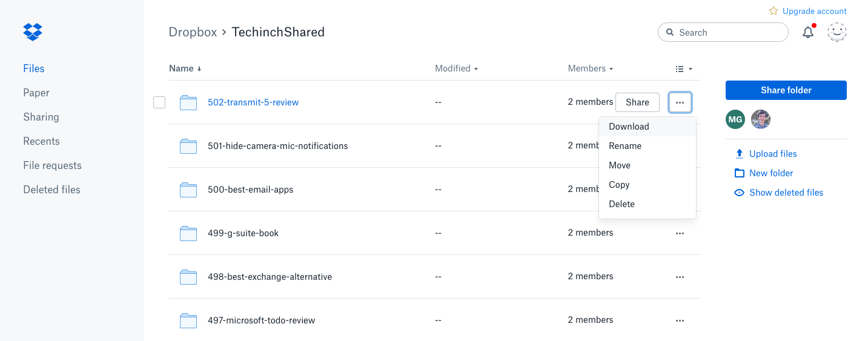Go to Dropbox in the breadcrumb
This screenshot has height=341, width=868.
coord(193,32)
